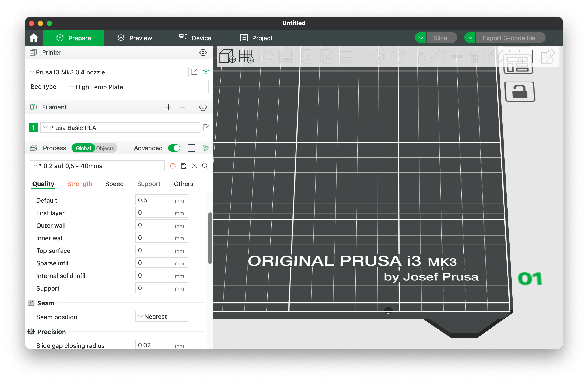
Task: Select the Cut tool
Action: click(457, 56)
